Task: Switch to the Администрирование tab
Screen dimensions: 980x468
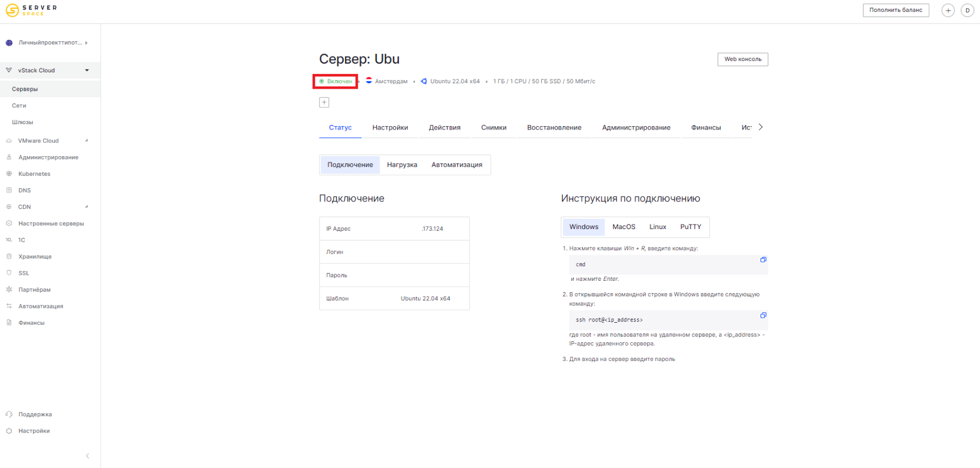Action: coord(636,128)
